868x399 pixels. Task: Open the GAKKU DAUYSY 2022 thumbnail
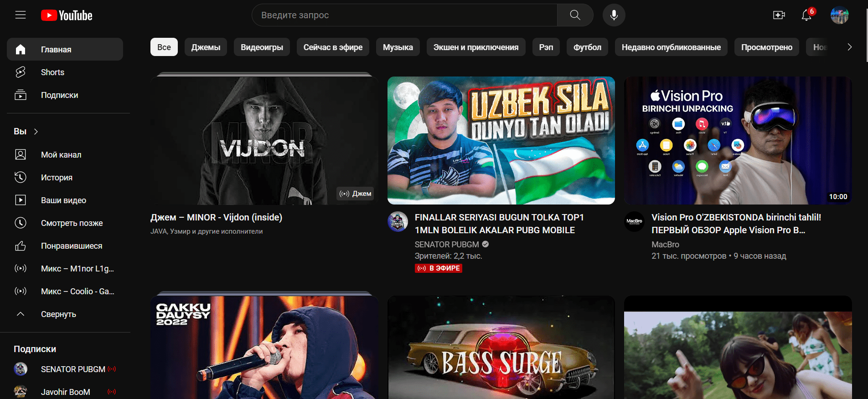click(264, 348)
